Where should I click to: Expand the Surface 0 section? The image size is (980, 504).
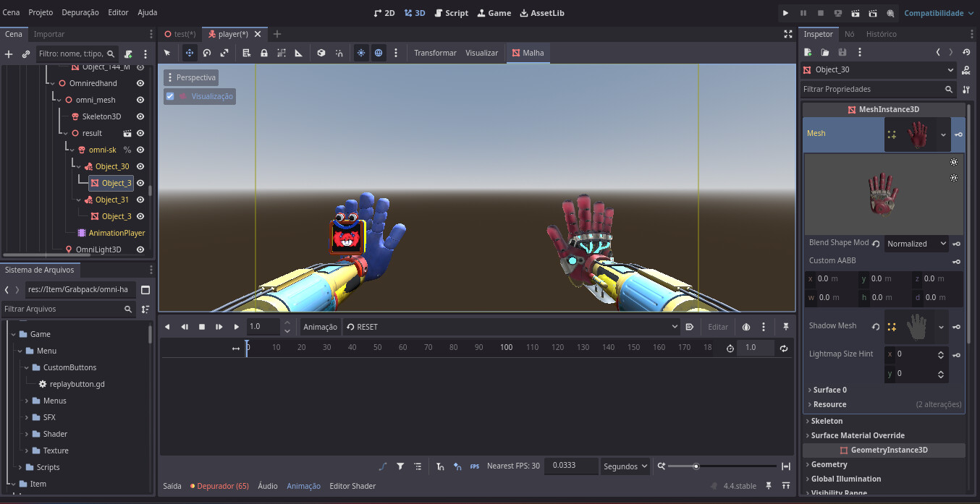tap(827, 390)
